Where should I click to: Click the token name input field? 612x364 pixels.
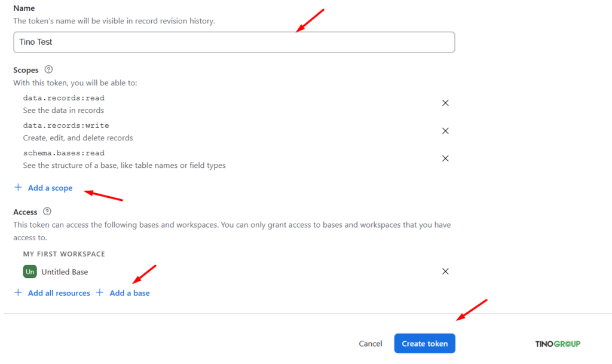pos(234,42)
